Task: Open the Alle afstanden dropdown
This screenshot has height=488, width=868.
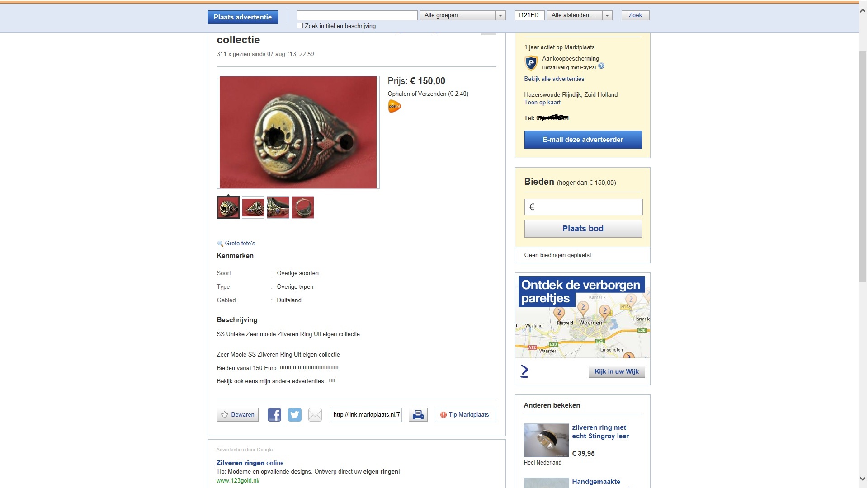Action: pos(580,15)
